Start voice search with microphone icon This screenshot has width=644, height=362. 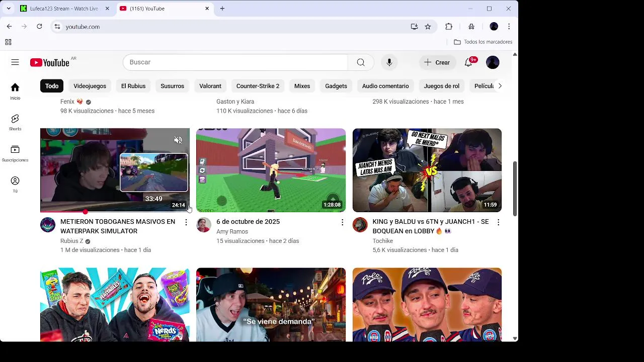pos(389,62)
